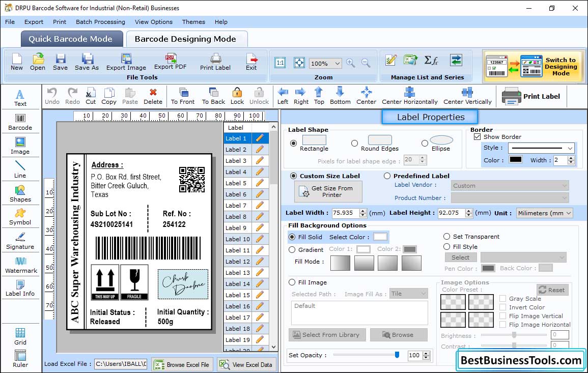588x373 pixels.
Task: Increase Label Width stepper
Action: click(362, 211)
